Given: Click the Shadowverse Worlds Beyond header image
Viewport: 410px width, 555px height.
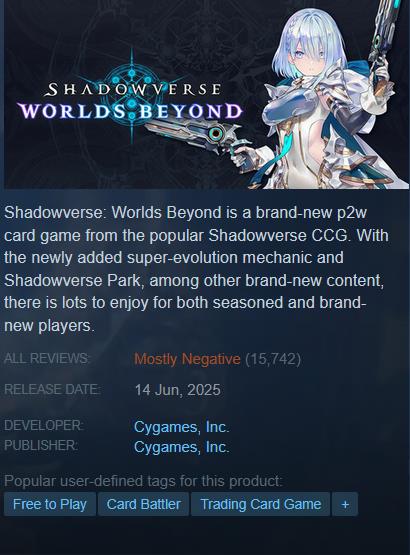Looking at the screenshot, I should click(x=206, y=94).
